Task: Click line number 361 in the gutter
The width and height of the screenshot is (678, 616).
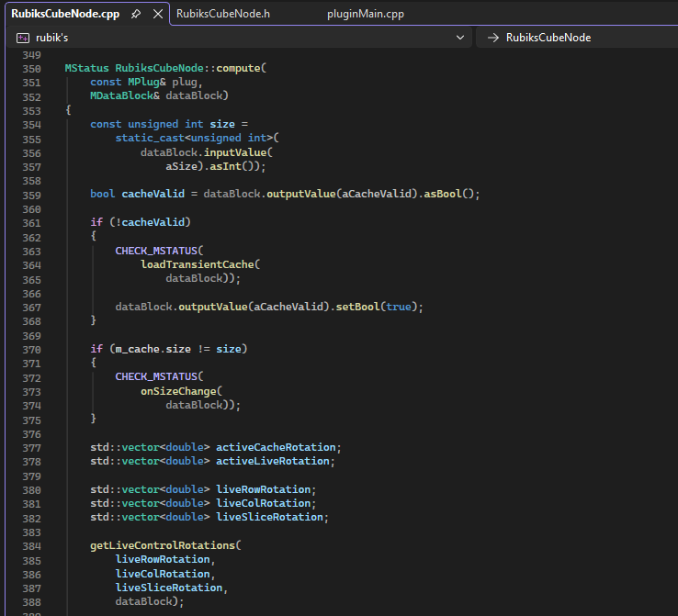Action: click(31, 223)
